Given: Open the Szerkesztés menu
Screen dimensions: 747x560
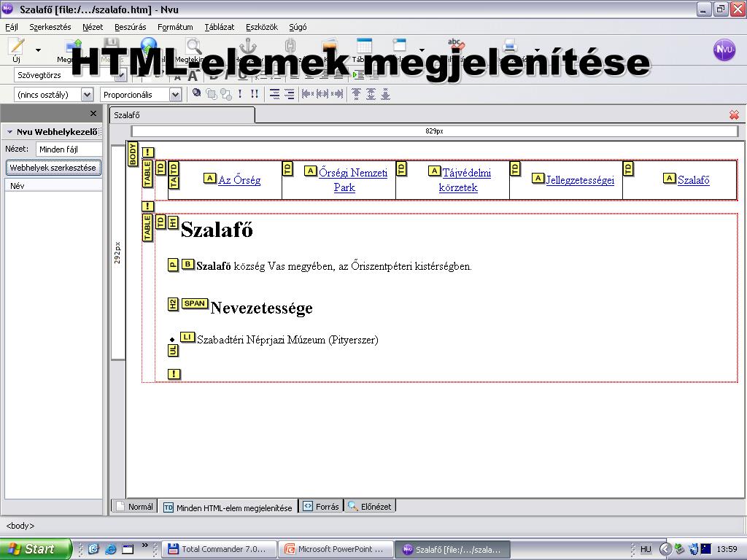Looking at the screenshot, I should pos(50,27).
